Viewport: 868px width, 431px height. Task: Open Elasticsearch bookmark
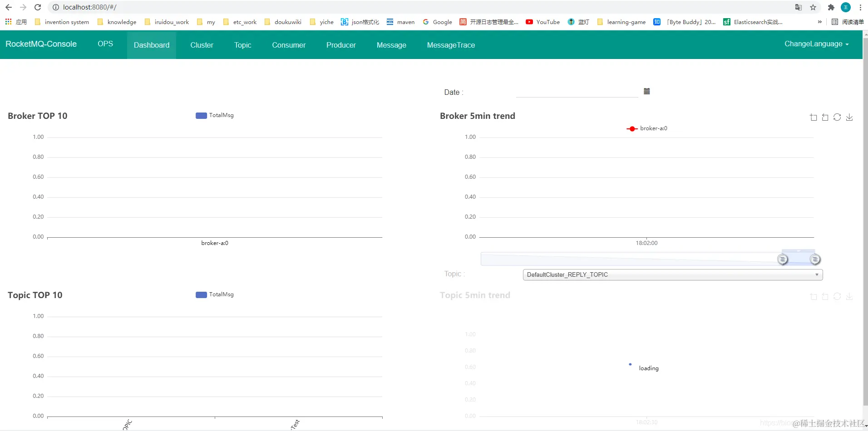[753, 22]
